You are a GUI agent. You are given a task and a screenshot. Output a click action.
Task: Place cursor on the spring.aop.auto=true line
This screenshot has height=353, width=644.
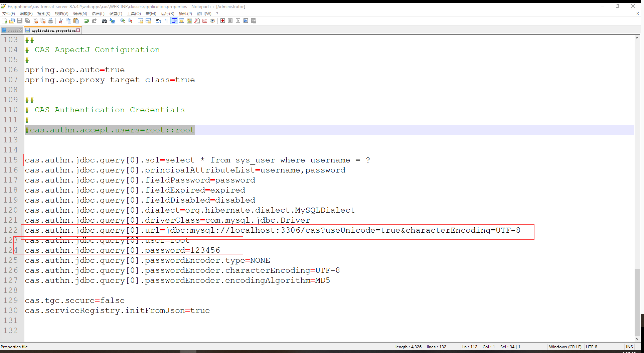75,70
